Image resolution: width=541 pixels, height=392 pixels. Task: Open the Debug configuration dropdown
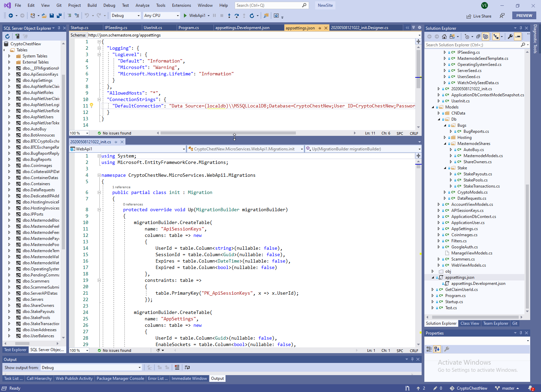pyautogui.click(x=125, y=16)
